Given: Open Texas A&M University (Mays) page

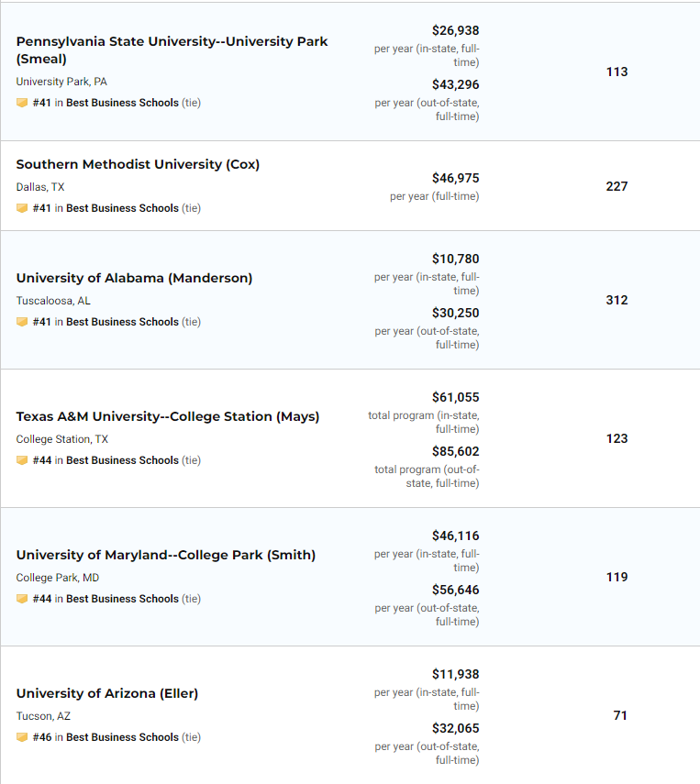Looking at the screenshot, I should [x=168, y=416].
